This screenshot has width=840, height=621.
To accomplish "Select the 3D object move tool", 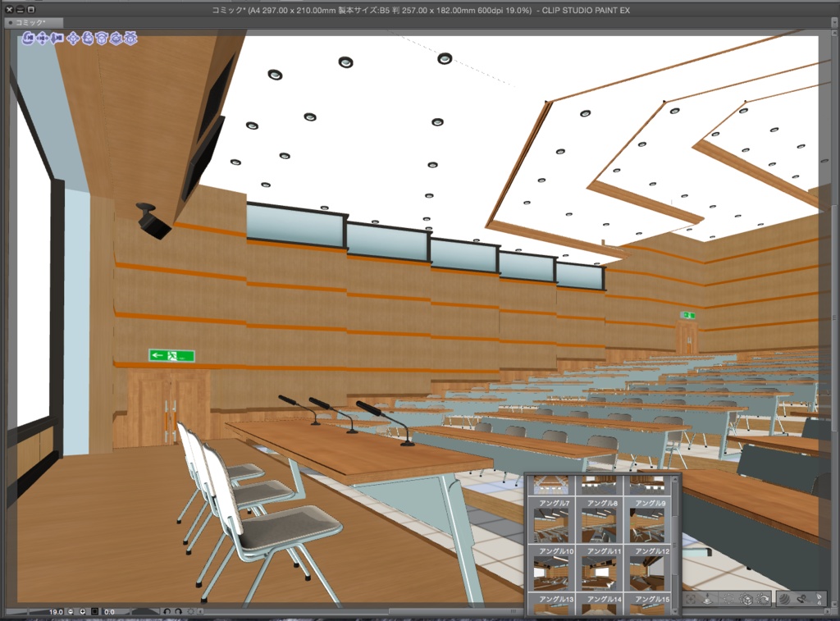I will tap(74, 38).
